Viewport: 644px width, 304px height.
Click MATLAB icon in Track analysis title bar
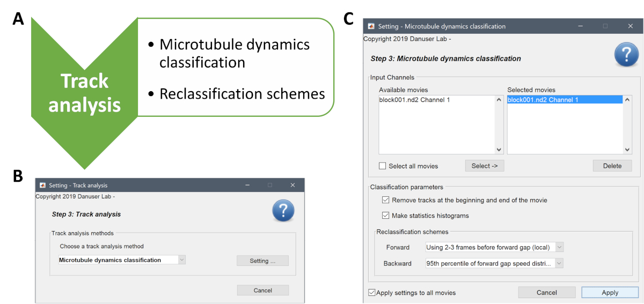[42, 186]
